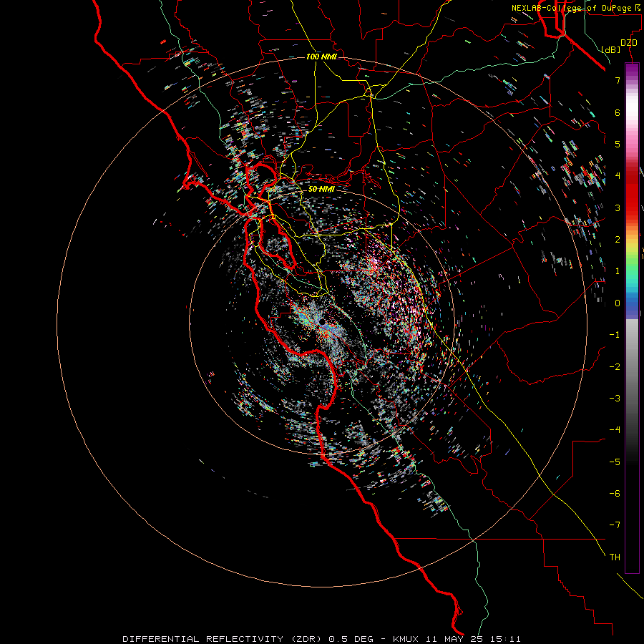The image size is (644, 644).
Task: Click the "0.5 DEG" elevation angle text
Action: [x=351, y=639]
